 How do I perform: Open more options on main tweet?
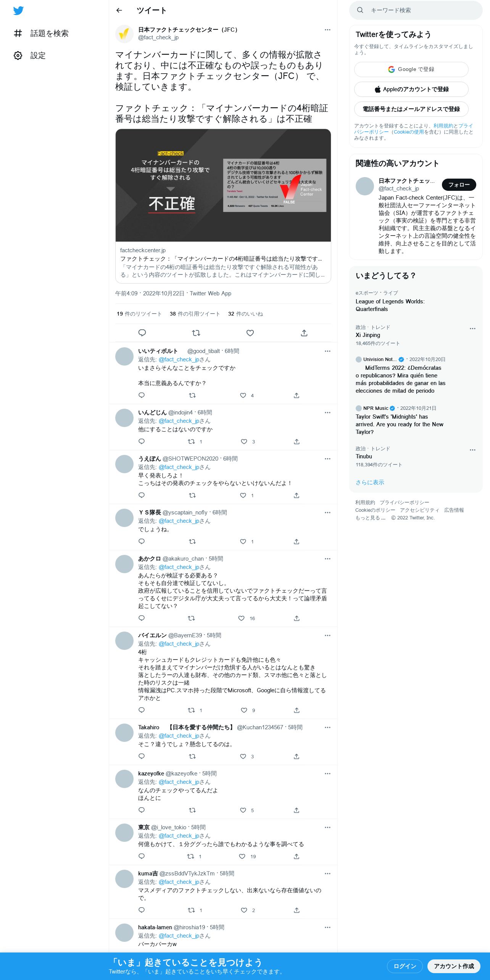coord(327,30)
